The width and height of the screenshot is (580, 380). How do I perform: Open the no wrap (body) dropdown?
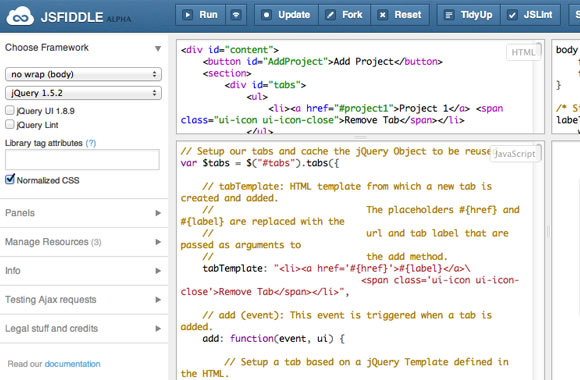83,74
